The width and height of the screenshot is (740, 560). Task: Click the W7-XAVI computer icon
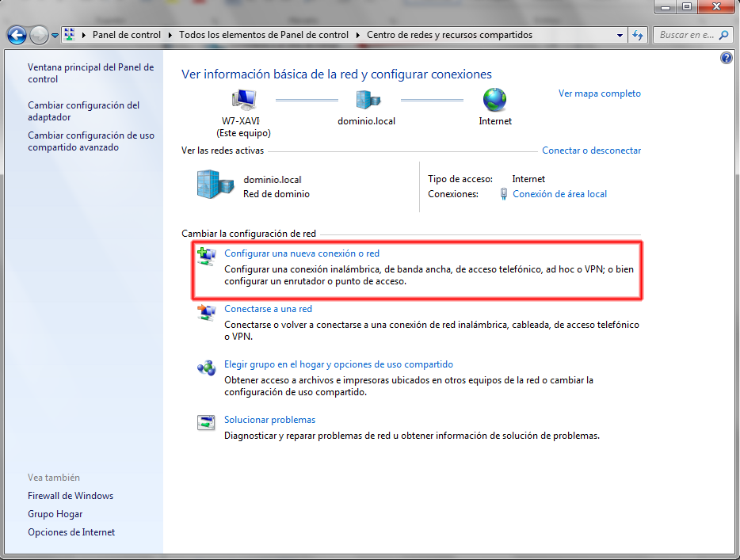pyautogui.click(x=243, y=100)
